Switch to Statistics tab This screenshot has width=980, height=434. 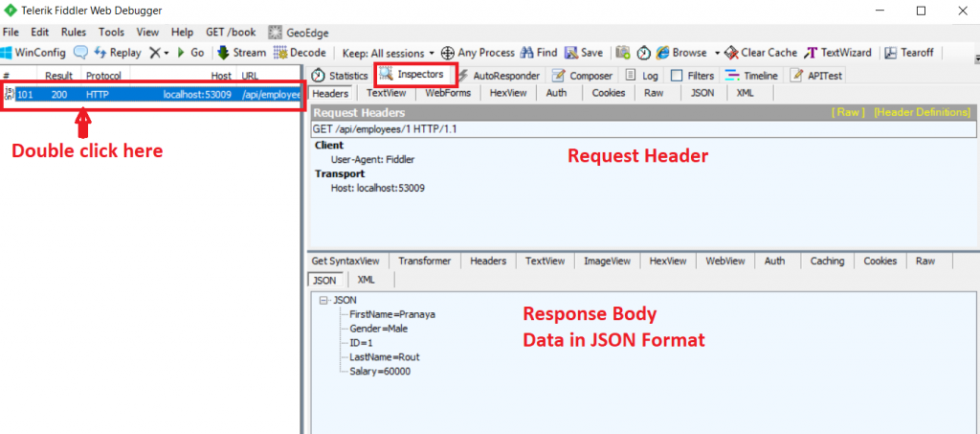pyautogui.click(x=342, y=76)
